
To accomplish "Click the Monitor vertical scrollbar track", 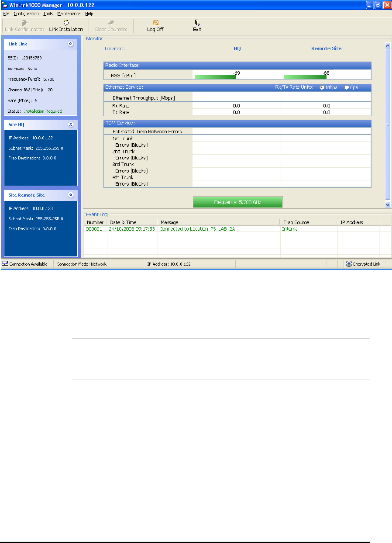I will [388, 125].
